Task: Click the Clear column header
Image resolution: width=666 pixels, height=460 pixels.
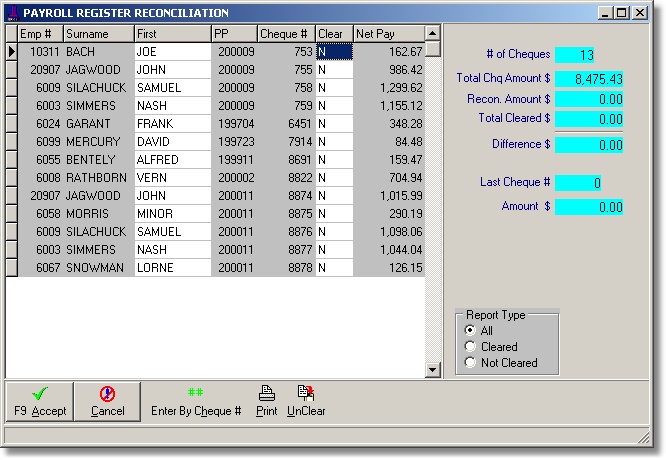Action: click(334, 34)
